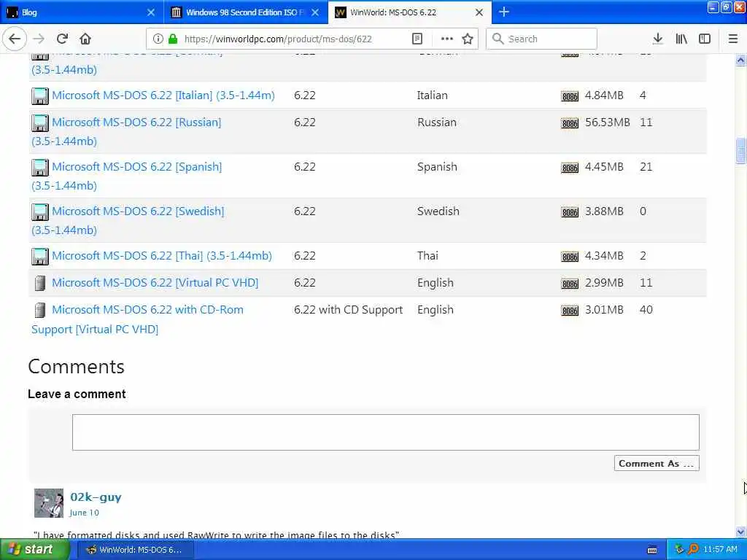Toggle reader view in address bar

[x=417, y=39]
